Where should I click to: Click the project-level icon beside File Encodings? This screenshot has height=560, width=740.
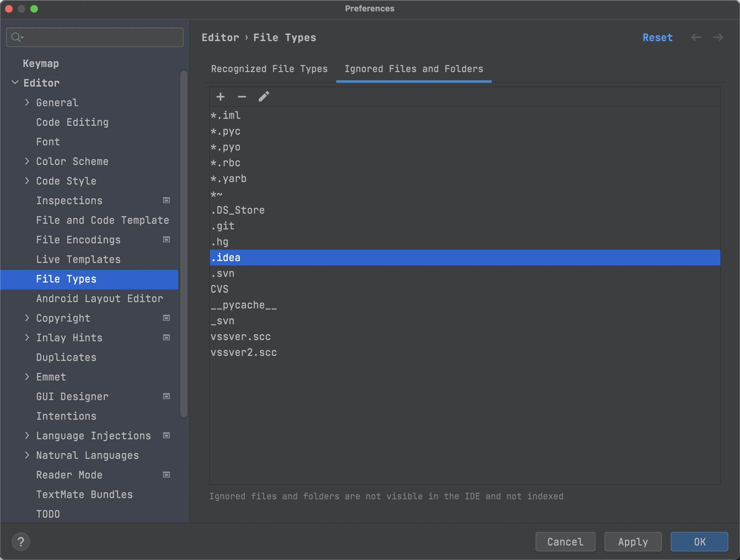pyautogui.click(x=166, y=240)
